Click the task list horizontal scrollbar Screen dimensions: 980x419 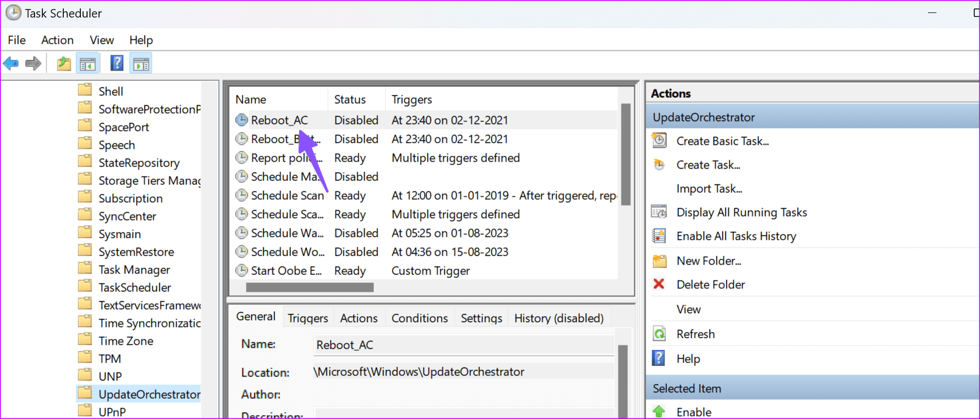click(x=310, y=287)
